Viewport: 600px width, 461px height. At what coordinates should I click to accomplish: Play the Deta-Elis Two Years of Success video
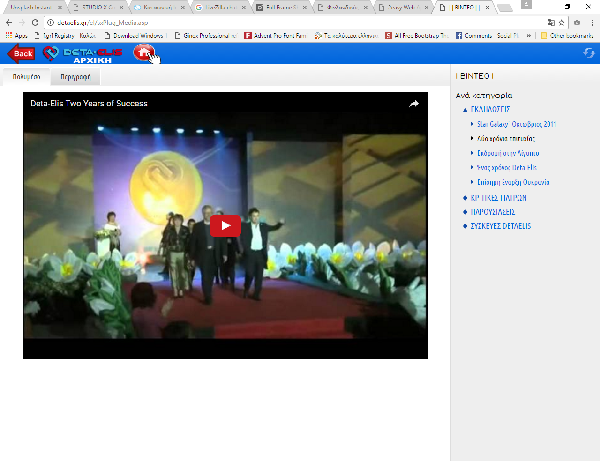225,226
